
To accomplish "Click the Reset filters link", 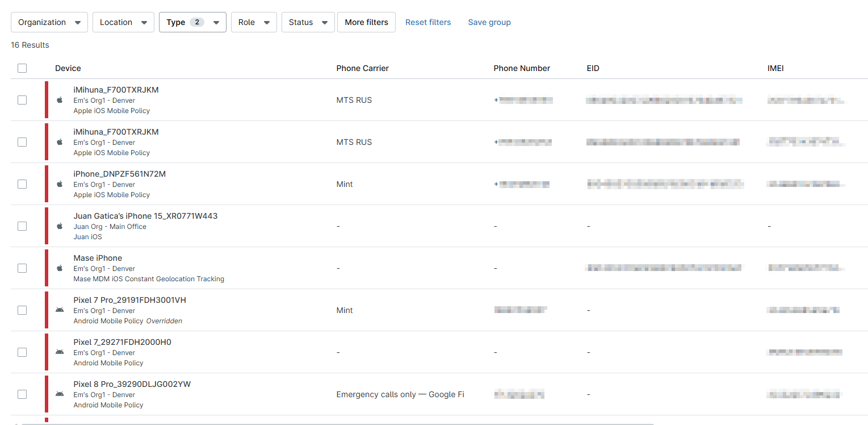I will [x=428, y=22].
